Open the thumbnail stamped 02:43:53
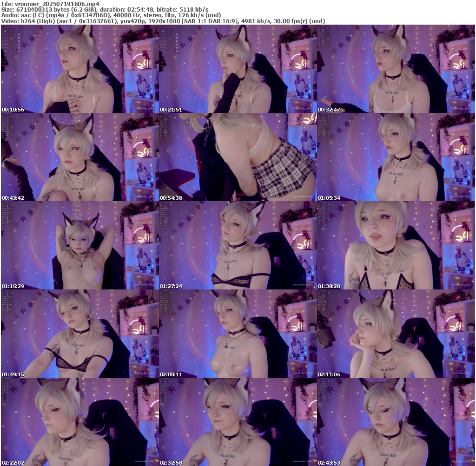476x466 pixels. [396, 422]
